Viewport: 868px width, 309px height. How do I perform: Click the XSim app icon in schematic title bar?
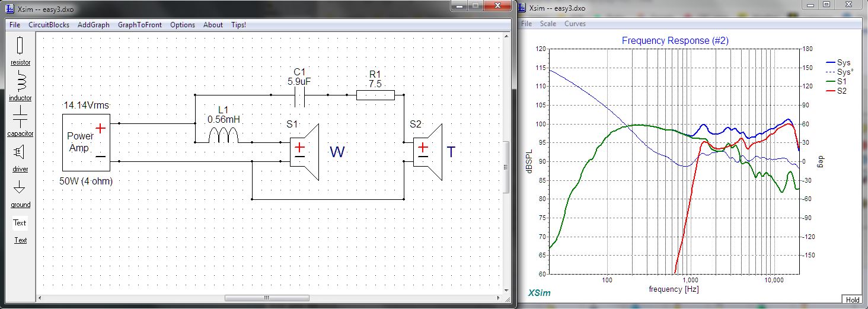pyautogui.click(x=11, y=9)
